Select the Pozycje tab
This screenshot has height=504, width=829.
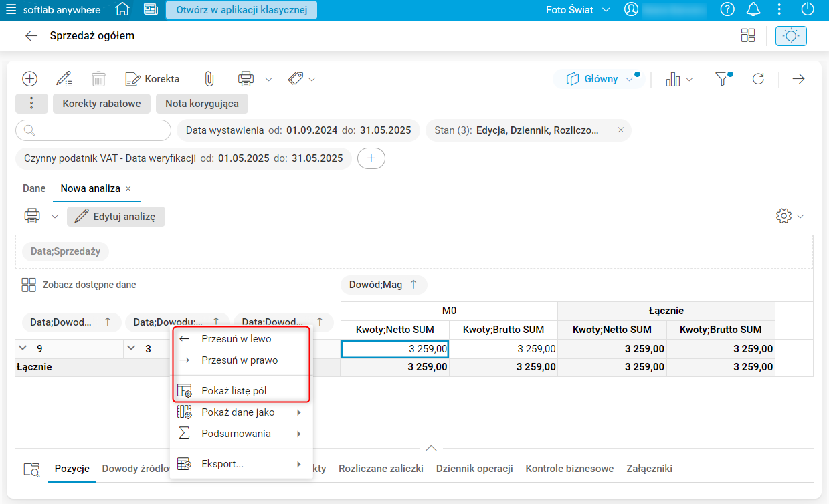click(72, 469)
